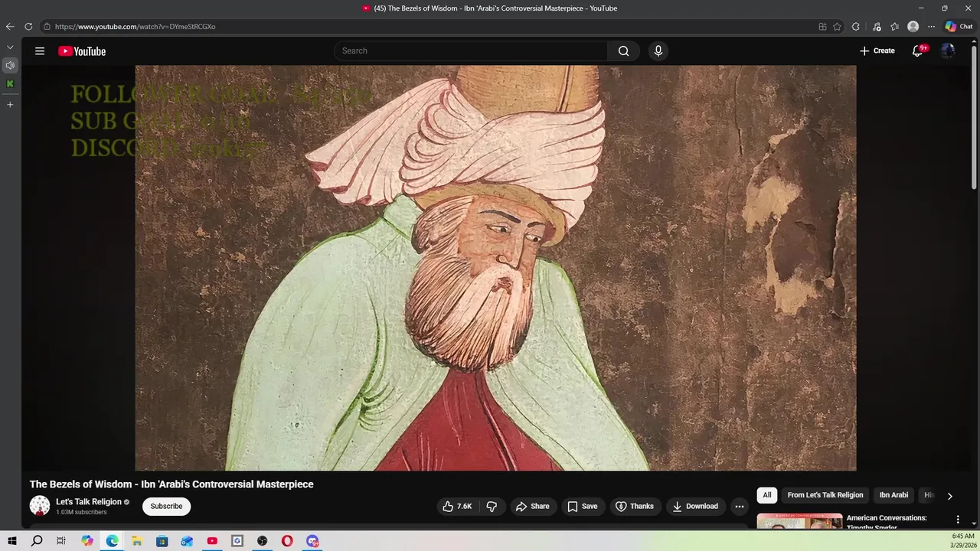Viewport: 980px width, 551px height.
Task: Open favorites list icon
Action: coord(894,26)
